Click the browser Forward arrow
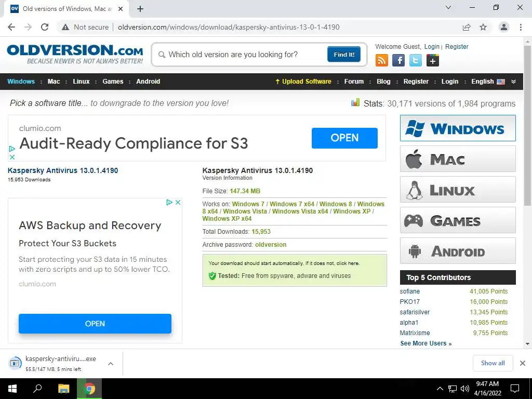The width and height of the screenshot is (532, 399). click(x=28, y=27)
